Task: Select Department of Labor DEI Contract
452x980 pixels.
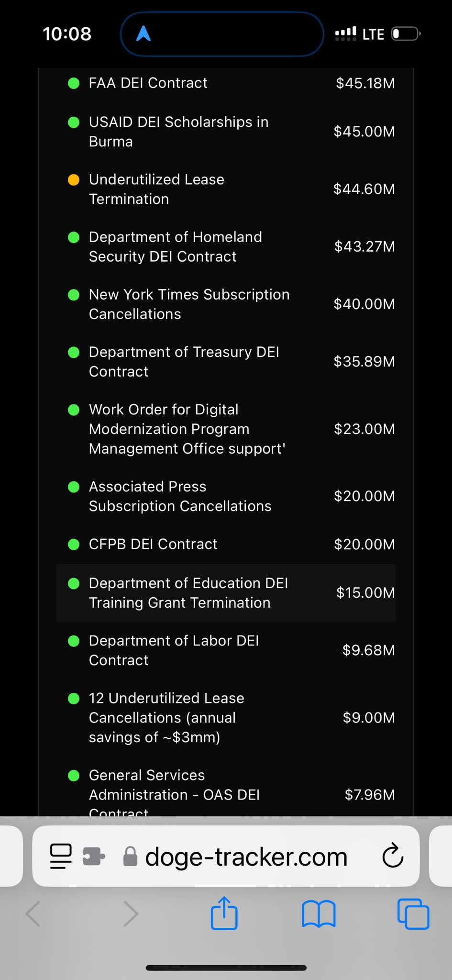Action: point(174,650)
